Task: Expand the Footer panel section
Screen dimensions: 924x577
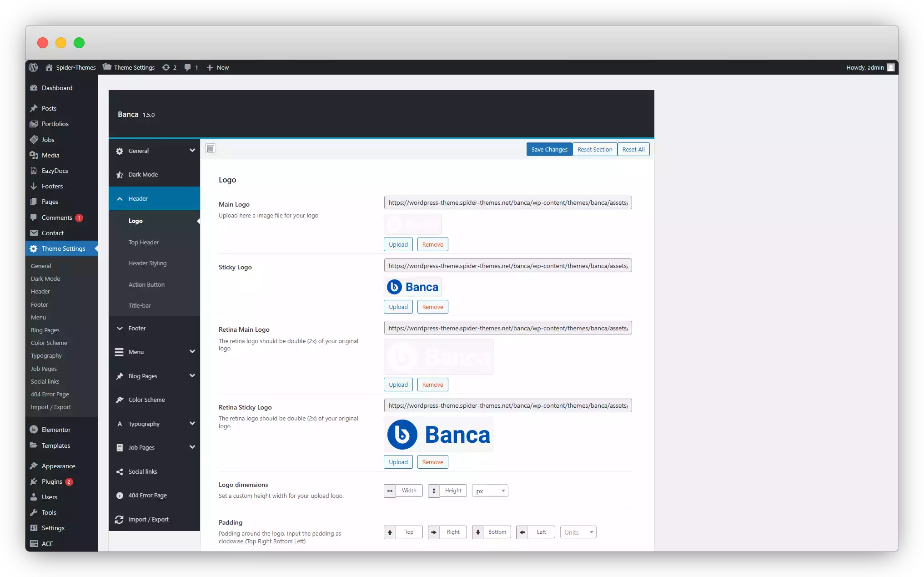Action: (154, 328)
